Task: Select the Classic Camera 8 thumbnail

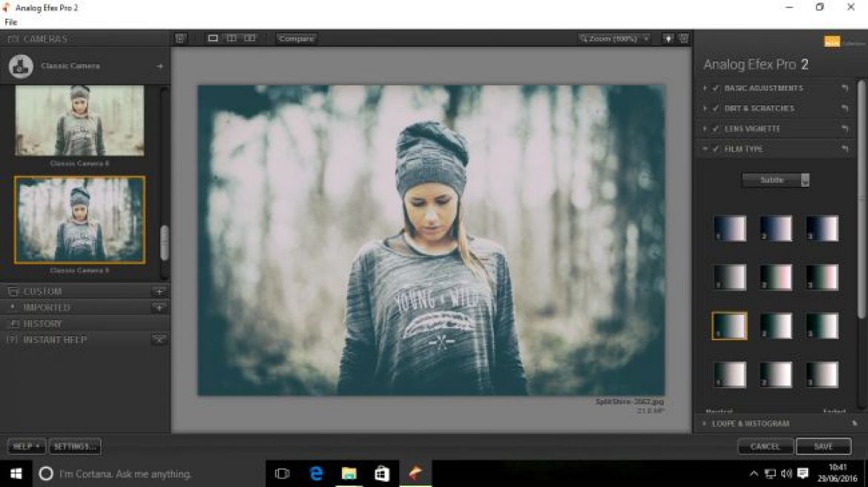Action: pyautogui.click(x=79, y=121)
